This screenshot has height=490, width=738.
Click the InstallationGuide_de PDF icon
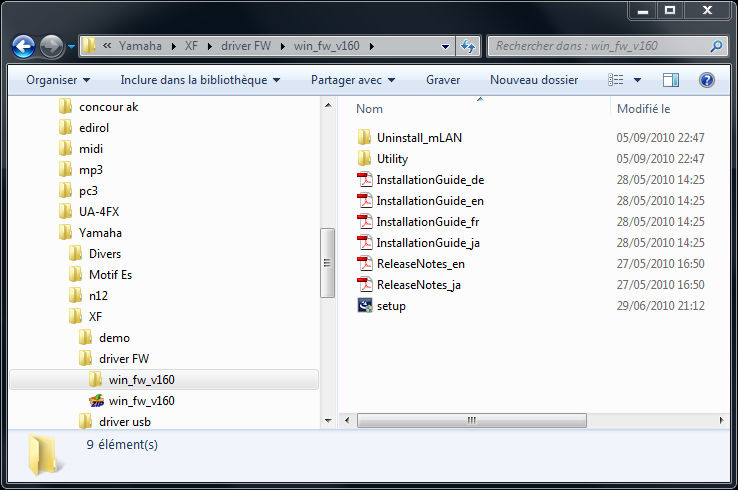click(364, 180)
